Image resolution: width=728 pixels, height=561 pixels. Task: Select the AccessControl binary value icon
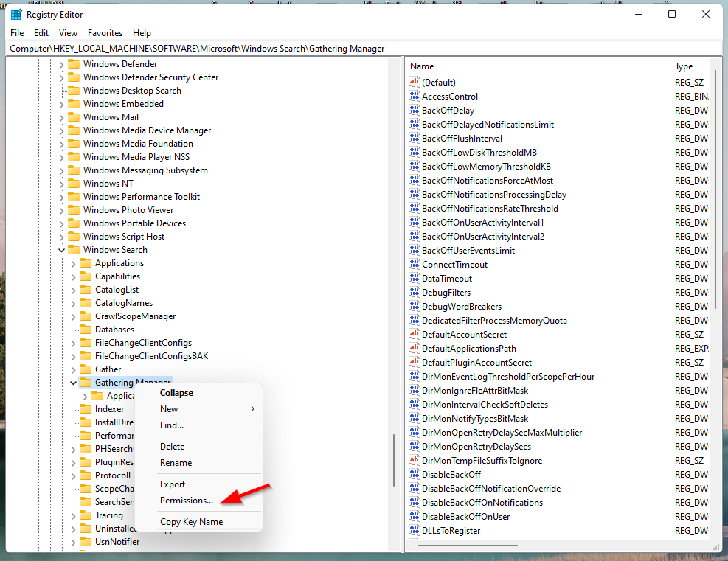414,96
